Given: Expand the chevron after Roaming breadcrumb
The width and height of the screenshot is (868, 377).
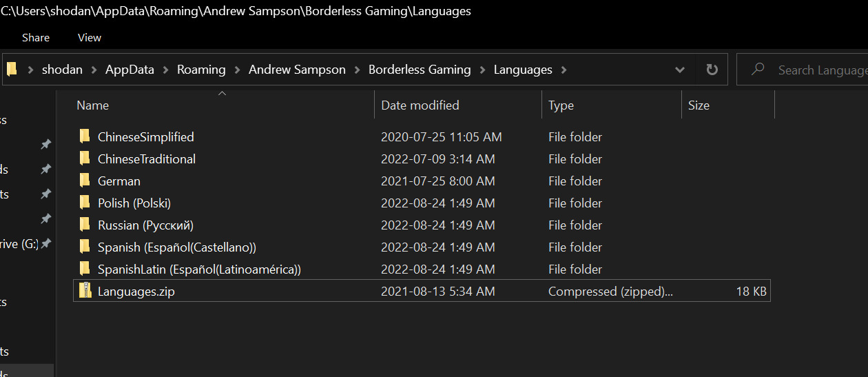Looking at the screenshot, I should pyautogui.click(x=236, y=70).
